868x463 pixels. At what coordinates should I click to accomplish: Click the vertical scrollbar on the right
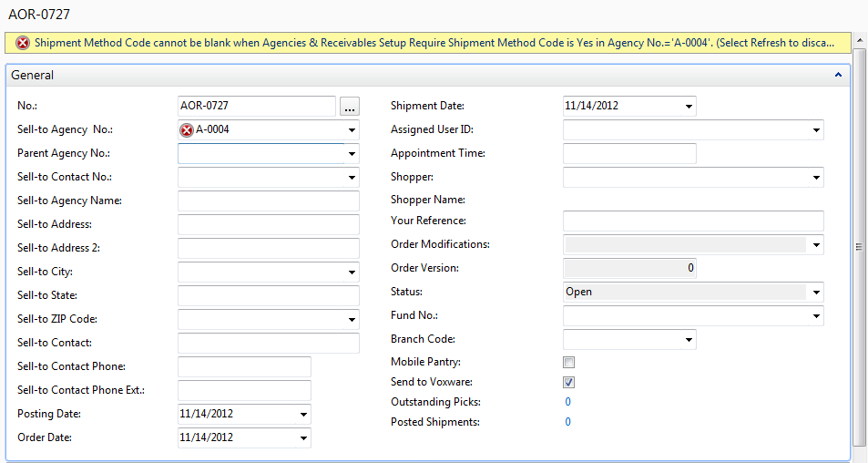859,246
